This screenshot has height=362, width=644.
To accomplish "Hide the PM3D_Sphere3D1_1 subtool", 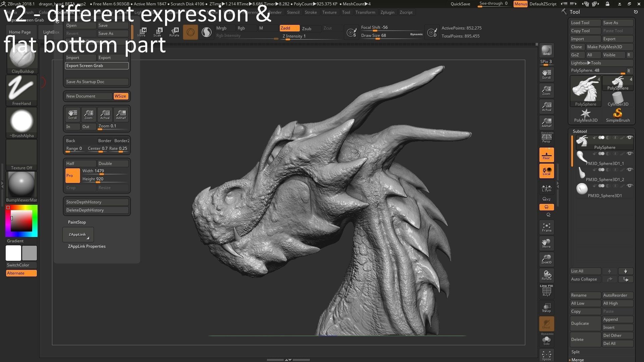I will (630, 154).
